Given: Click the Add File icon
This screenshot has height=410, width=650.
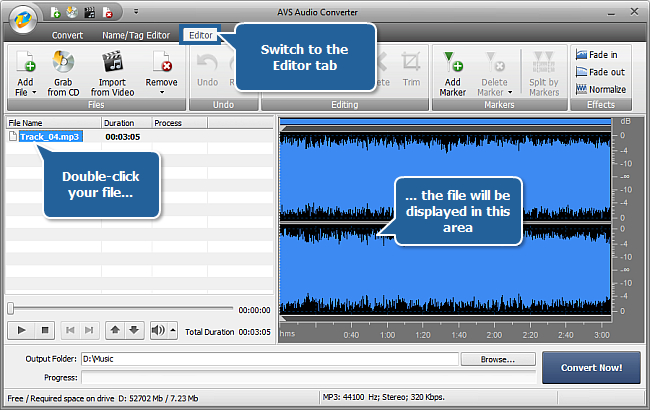Looking at the screenshot, I should pyautogui.click(x=26, y=62).
